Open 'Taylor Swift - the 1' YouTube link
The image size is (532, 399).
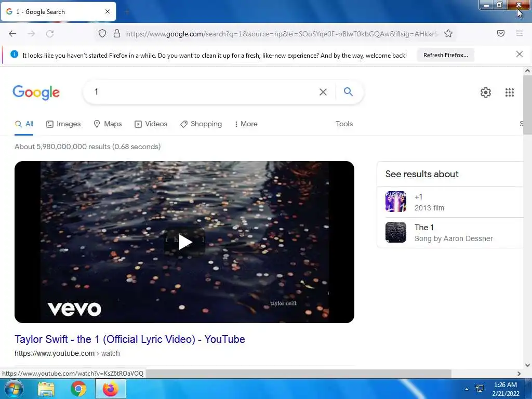pyautogui.click(x=129, y=339)
